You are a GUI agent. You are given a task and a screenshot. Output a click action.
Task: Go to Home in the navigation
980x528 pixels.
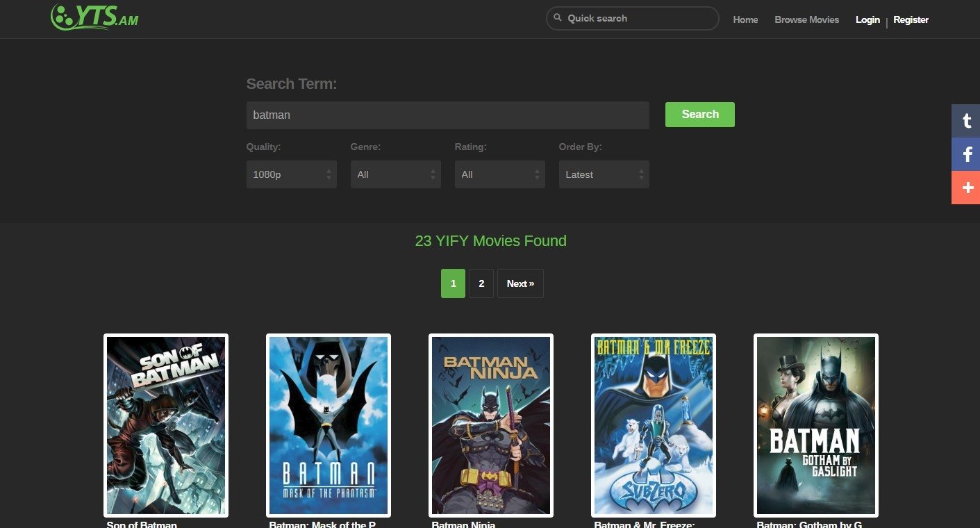[x=745, y=19]
